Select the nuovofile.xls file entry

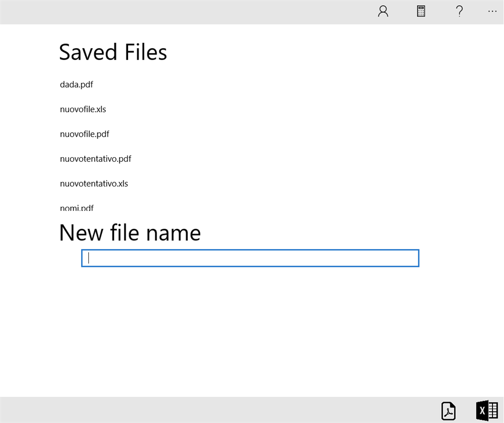point(83,110)
